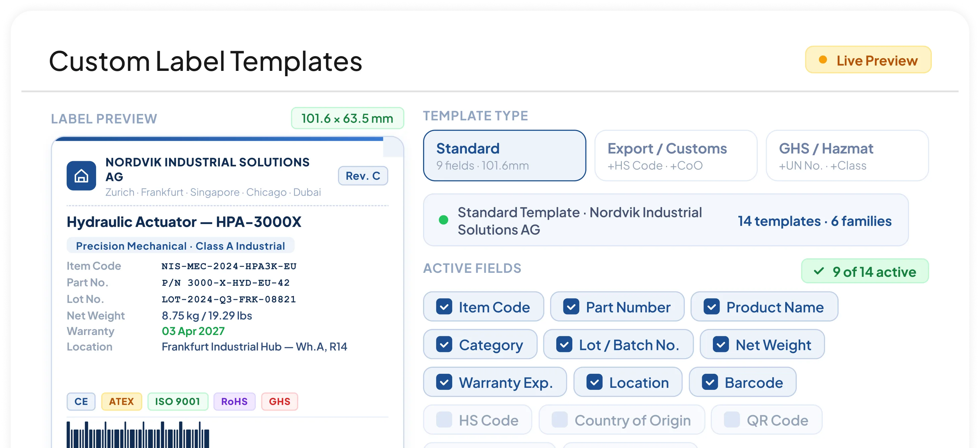Click the green status dot indicator
This screenshot has width=980, height=448.
tap(443, 220)
